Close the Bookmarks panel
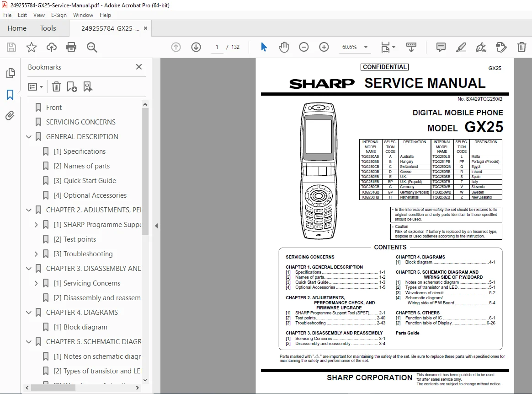The image size is (532, 394). [139, 67]
